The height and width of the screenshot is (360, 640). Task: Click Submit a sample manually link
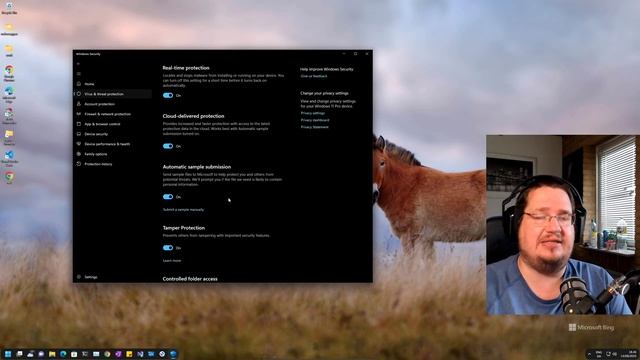pyautogui.click(x=183, y=210)
